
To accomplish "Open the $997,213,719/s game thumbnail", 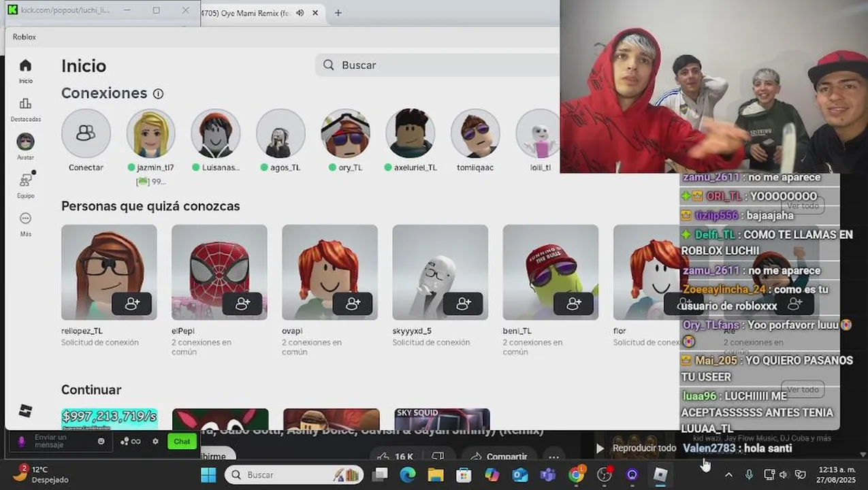I will (110, 419).
